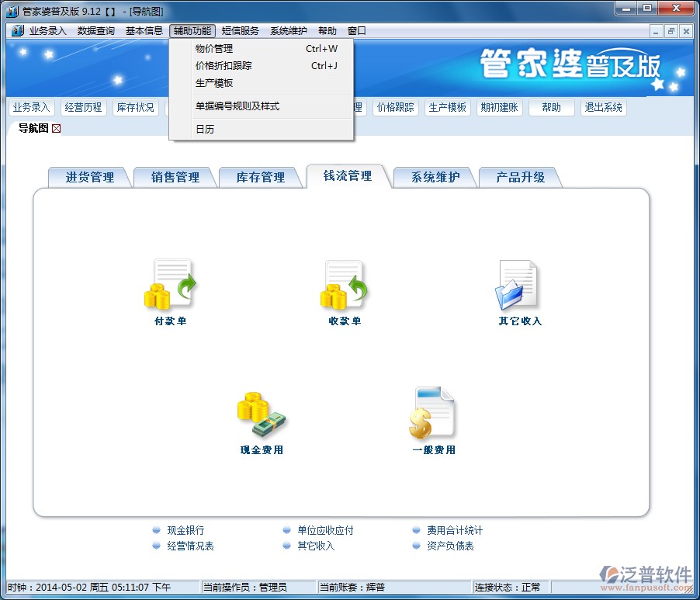This screenshot has width=700, height=600.
Task: Open the 基本信息 menu
Action: pyautogui.click(x=144, y=31)
